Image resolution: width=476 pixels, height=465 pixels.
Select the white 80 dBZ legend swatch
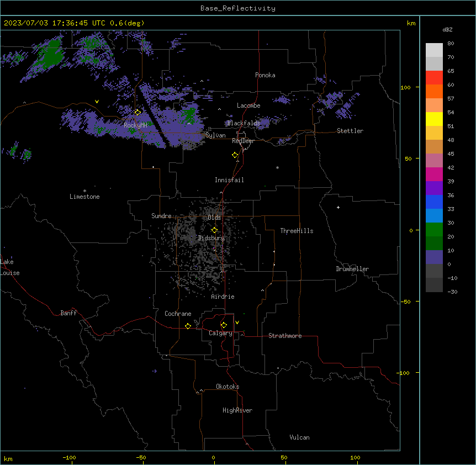tap(434, 50)
